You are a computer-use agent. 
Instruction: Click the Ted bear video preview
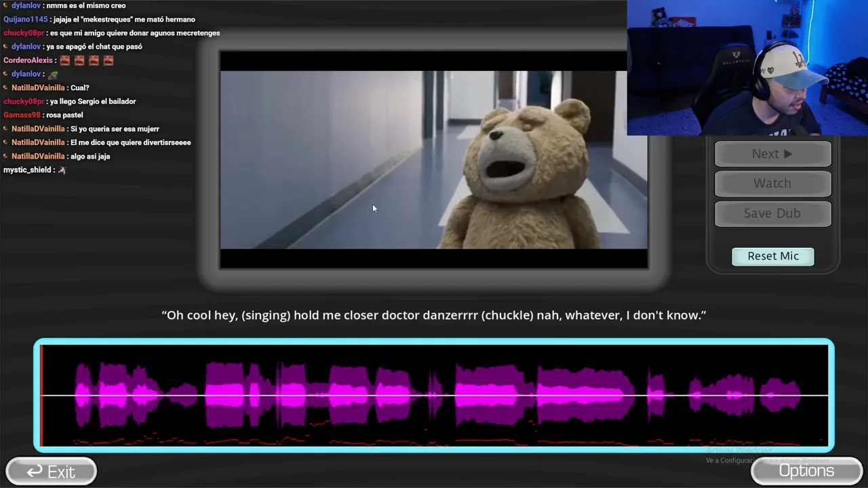[433, 160]
